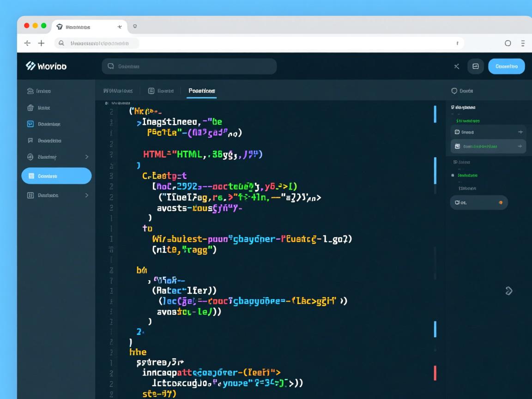This screenshot has height=399, width=532.
Task: Click the crossed-tools icon beside the monitor button
Action: pyautogui.click(x=457, y=66)
